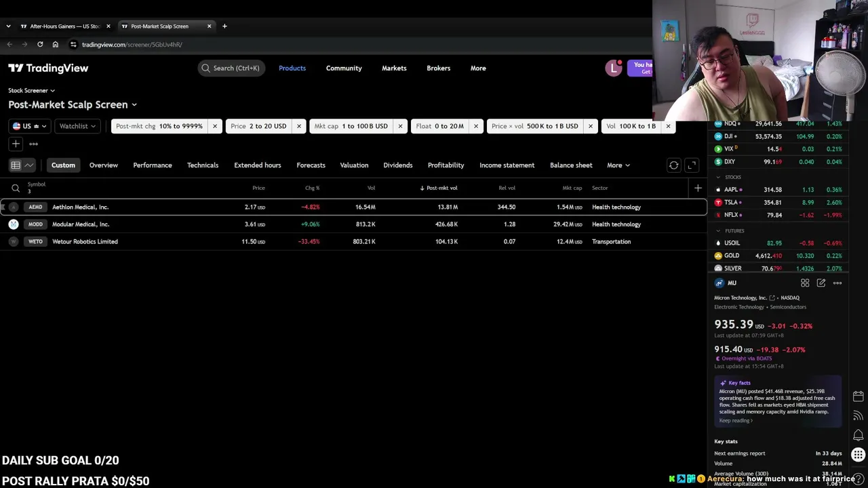Screen dimensions: 868x488
Task: Select the Custom column tab
Action: (x=63, y=165)
